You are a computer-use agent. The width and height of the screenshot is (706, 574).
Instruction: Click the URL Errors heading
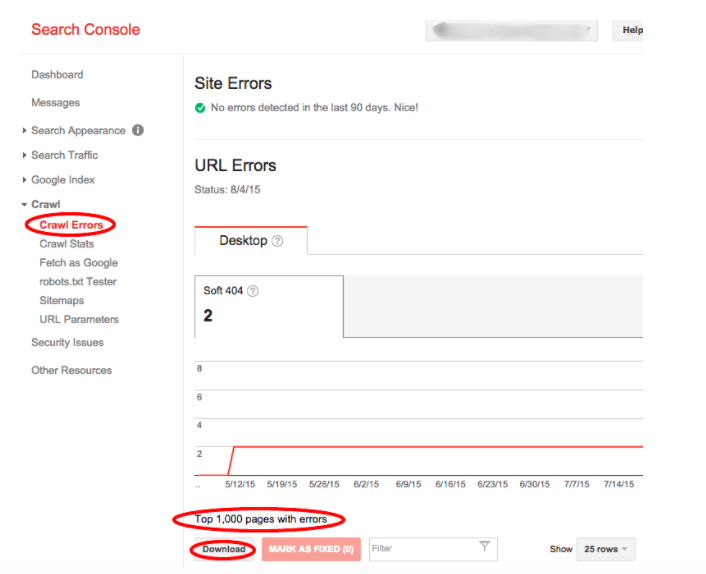pyautogui.click(x=235, y=166)
